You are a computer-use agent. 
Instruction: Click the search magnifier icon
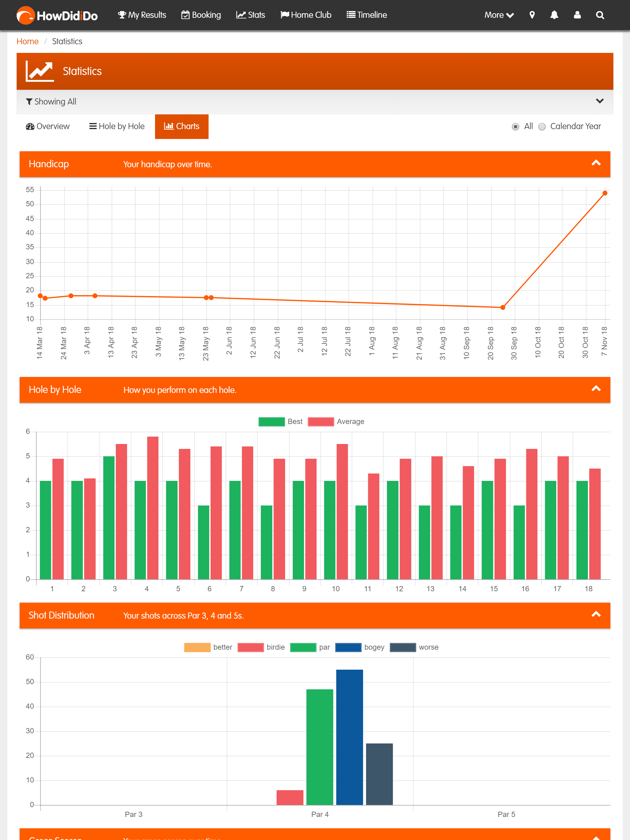(600, 15)
